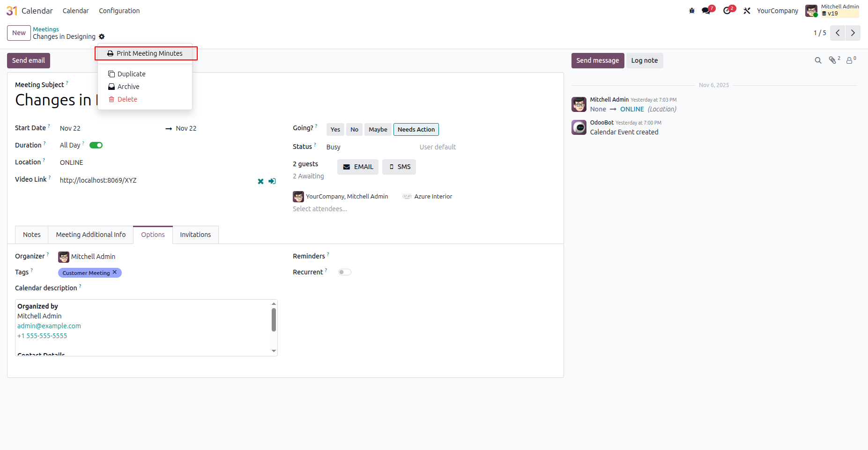868x450 pixels.
Task: Select Maybe for Going status
Action: (x=378, y=130)
